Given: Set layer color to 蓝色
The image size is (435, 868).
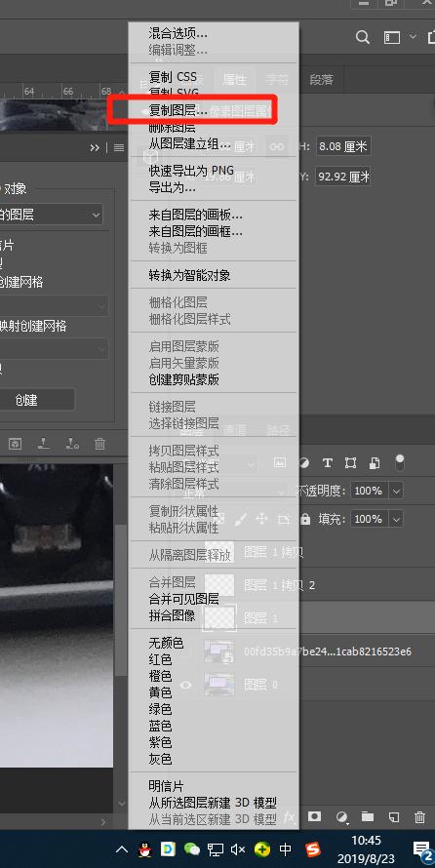Looking at the screenshot, I should point(161,726).
